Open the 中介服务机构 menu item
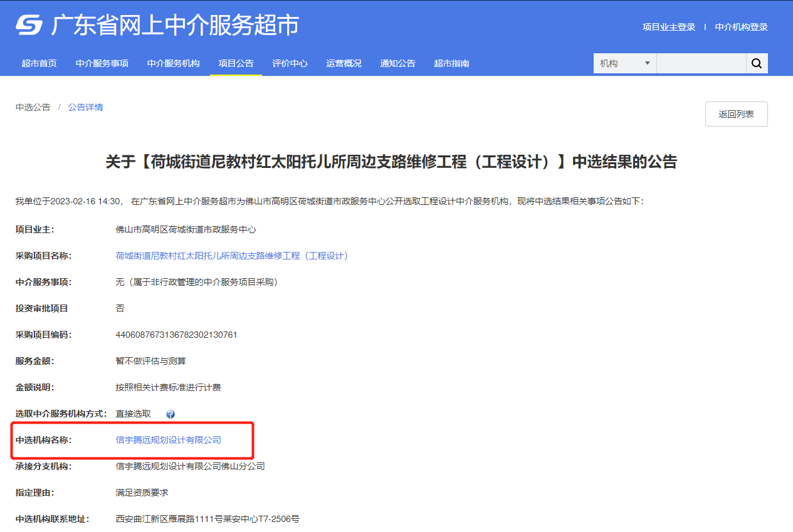 pos(173,63)
